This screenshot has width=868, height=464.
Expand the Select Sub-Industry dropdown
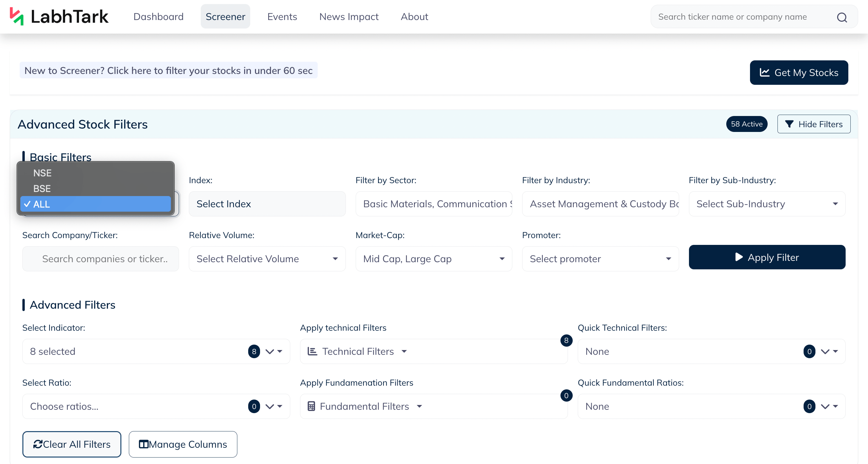pos(767,204)
